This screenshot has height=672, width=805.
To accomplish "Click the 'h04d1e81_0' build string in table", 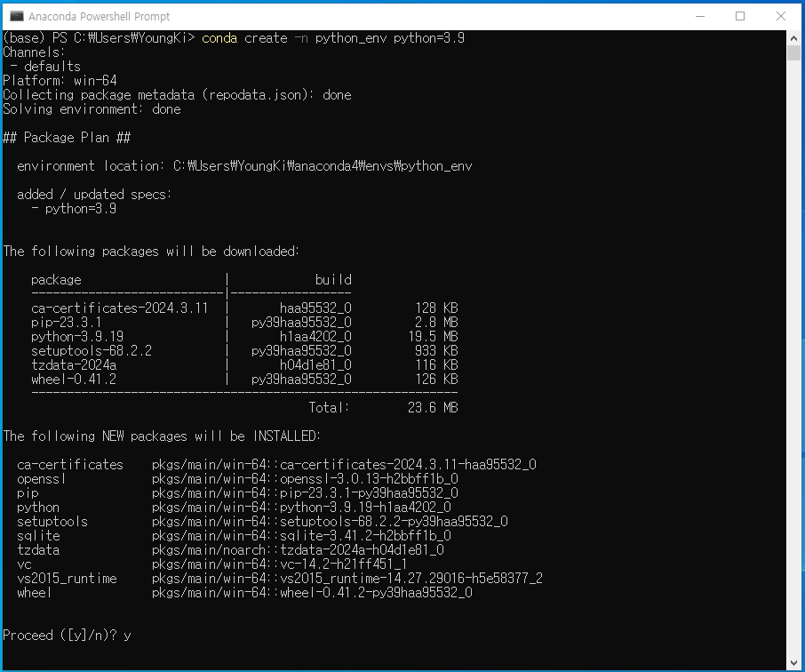I will pyautogui.click(x=315, y=365).
